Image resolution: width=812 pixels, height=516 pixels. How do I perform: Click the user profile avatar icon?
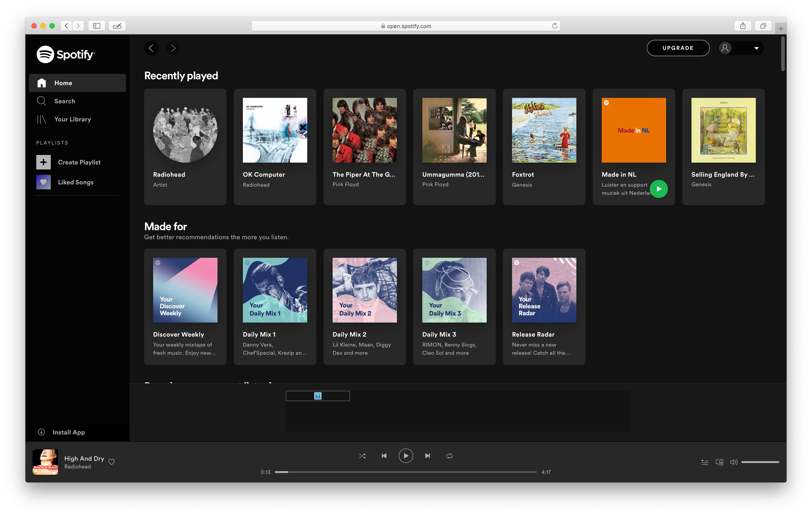click(725, 48)
